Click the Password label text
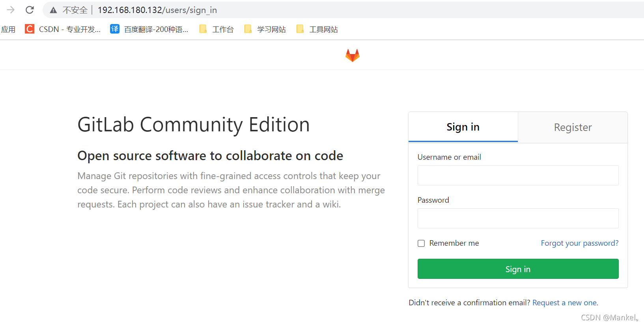Viewport: 644px width, 325px height. [x=433, y=200]
